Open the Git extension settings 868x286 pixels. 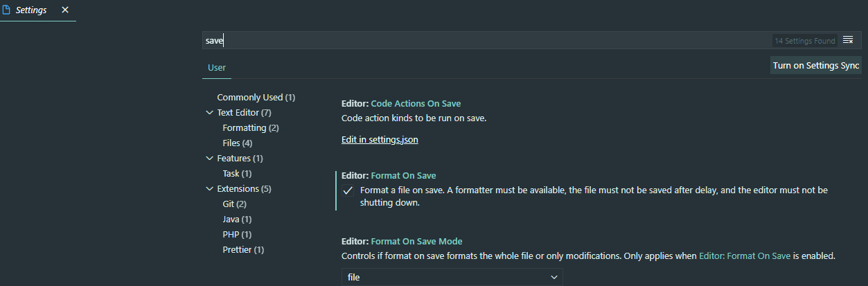[235, 204]
